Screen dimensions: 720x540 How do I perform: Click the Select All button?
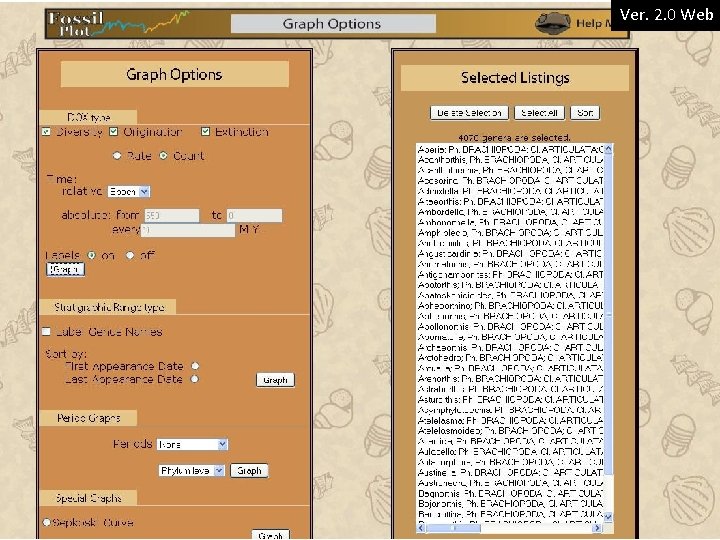(x=539, y=113)
